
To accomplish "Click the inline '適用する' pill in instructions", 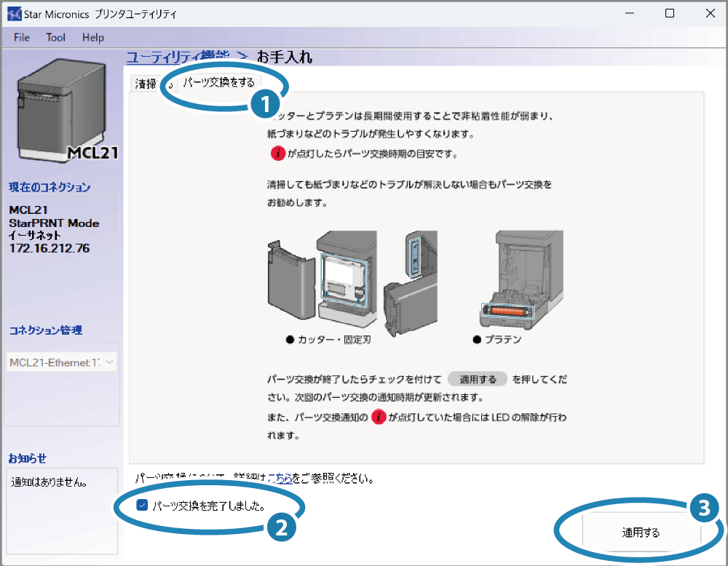I will 478,379.
